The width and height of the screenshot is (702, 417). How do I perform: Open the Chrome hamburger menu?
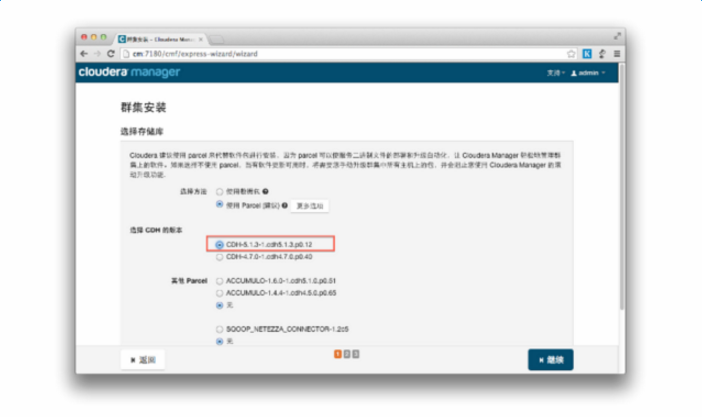click(616, 53)
